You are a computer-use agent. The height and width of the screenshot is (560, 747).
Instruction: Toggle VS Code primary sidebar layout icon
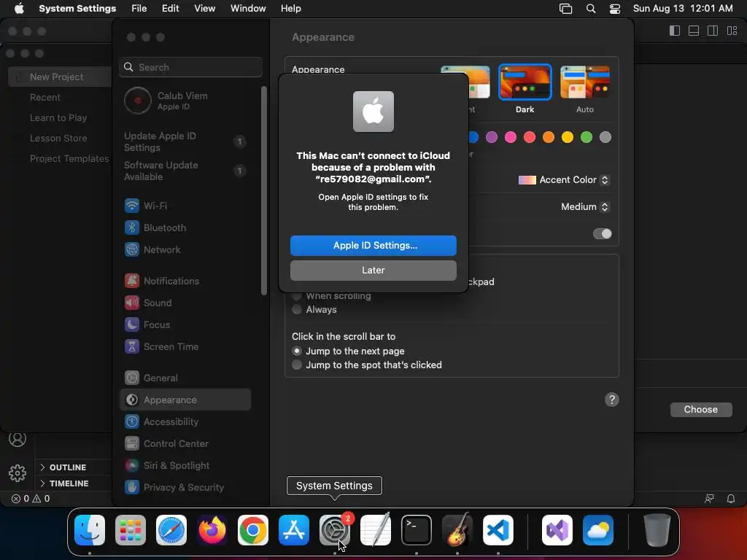point(675,31)
